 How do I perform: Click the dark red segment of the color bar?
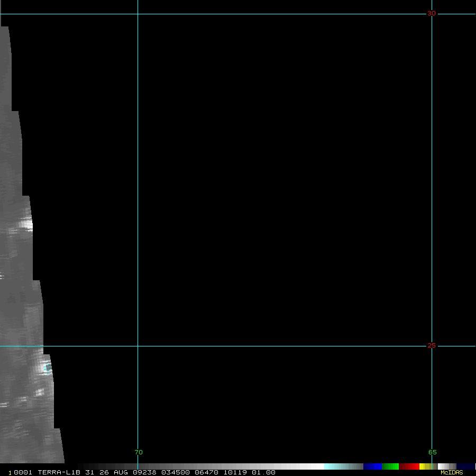coord(409,466)
